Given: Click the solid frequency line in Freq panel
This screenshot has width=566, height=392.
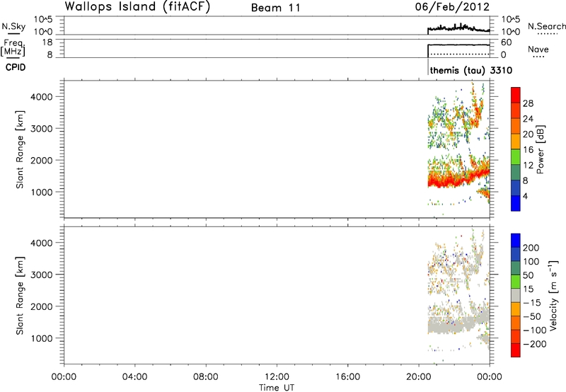Looking at the screenshot, I should click(458, 45).
